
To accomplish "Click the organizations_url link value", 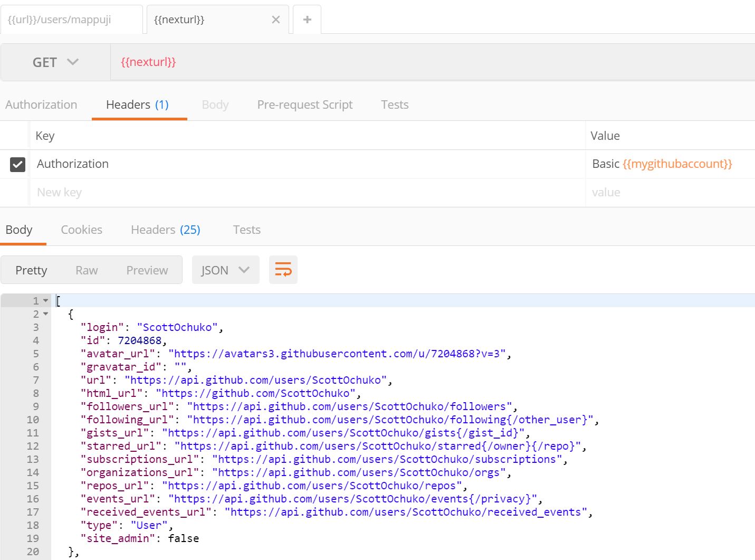I will 359,472.
